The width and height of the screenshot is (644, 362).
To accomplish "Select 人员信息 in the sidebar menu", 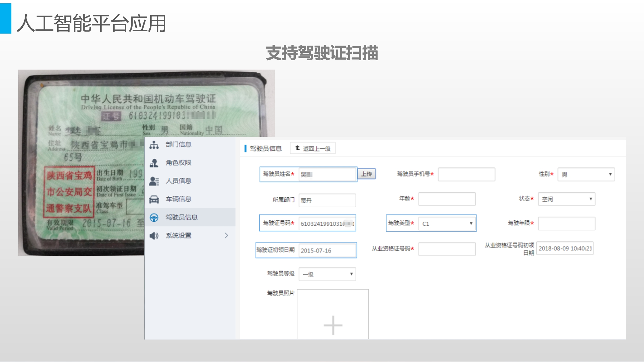I will pyautogui.click(x=178, y=181).
